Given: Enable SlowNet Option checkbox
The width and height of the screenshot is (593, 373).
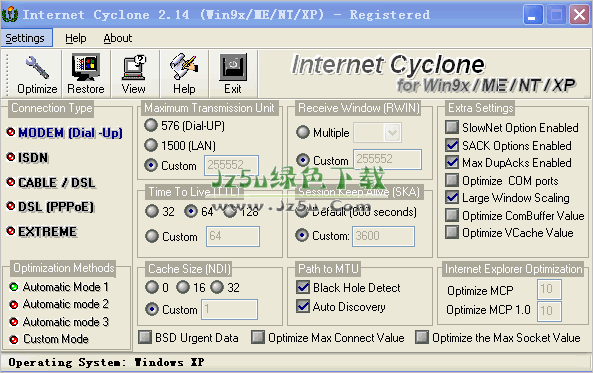Looking at the screenshot, I should [452, 127].
